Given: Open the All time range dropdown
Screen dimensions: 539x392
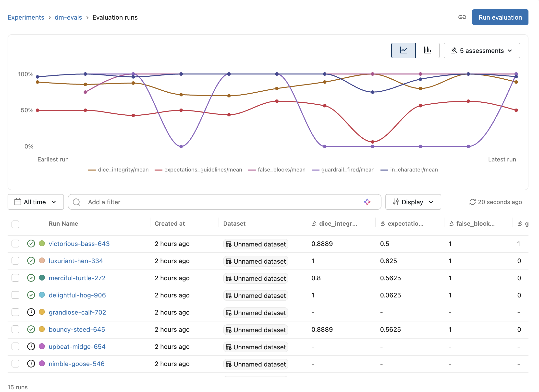Looking at the screenshot, I should tap(36, 202).
